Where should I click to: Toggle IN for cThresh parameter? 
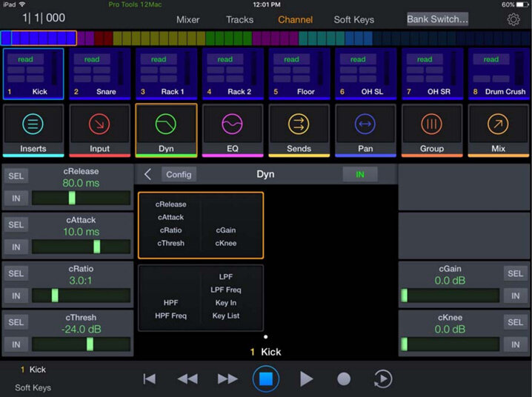[16, 344]
